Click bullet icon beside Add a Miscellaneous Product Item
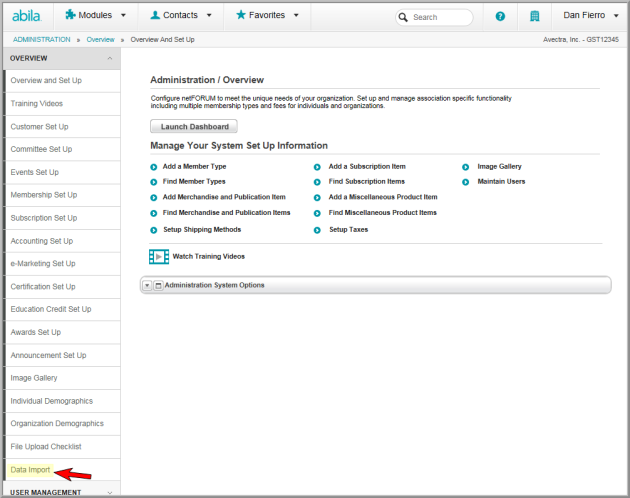The height and width of the screenshot is (498, 630). pyautogui.click(x=317, y=198)
